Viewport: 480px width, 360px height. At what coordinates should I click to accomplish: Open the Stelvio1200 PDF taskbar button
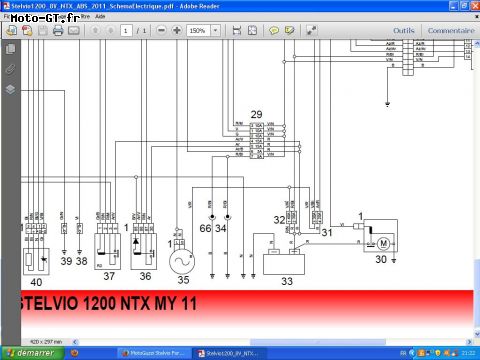(x=229, y=353)
